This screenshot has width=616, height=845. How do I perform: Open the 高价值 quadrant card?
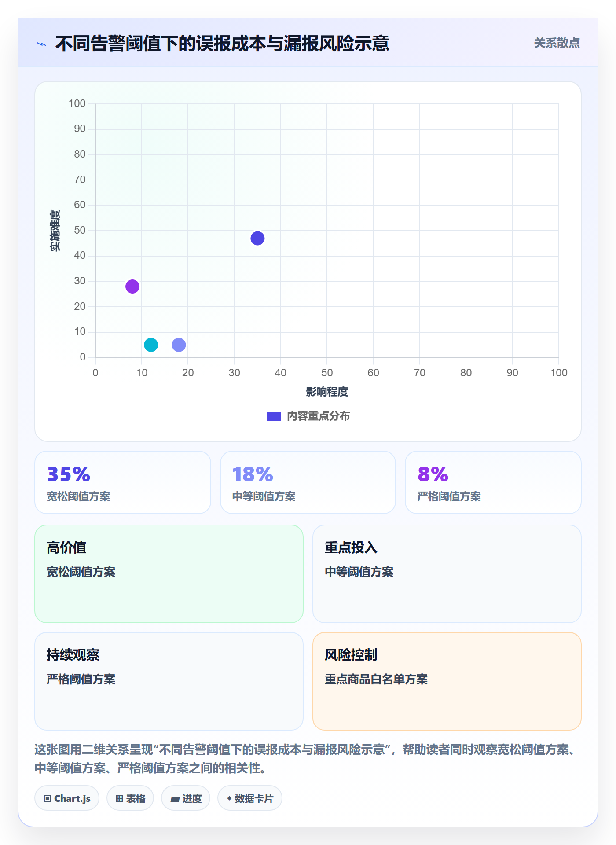[x=169, y=574]
